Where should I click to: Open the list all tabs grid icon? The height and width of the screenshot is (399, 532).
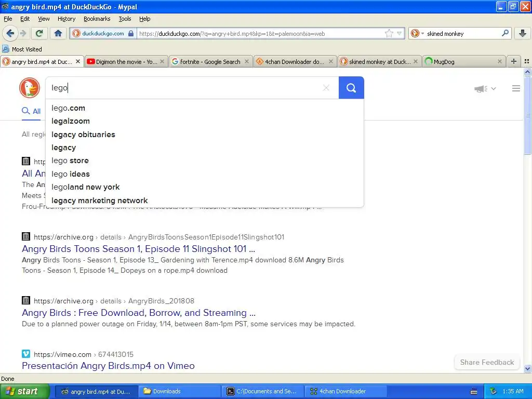(x=527, y=61)
